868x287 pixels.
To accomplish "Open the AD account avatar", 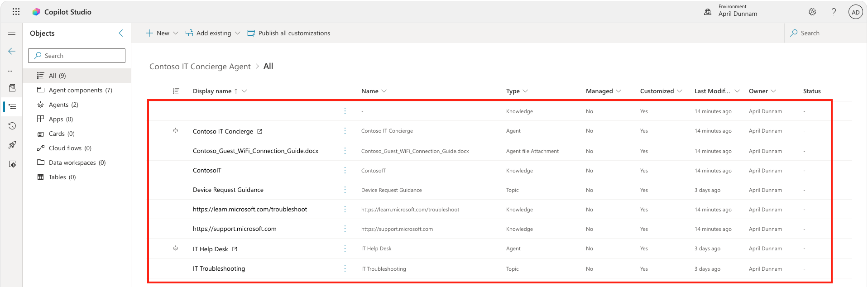I will pos(855,12).
